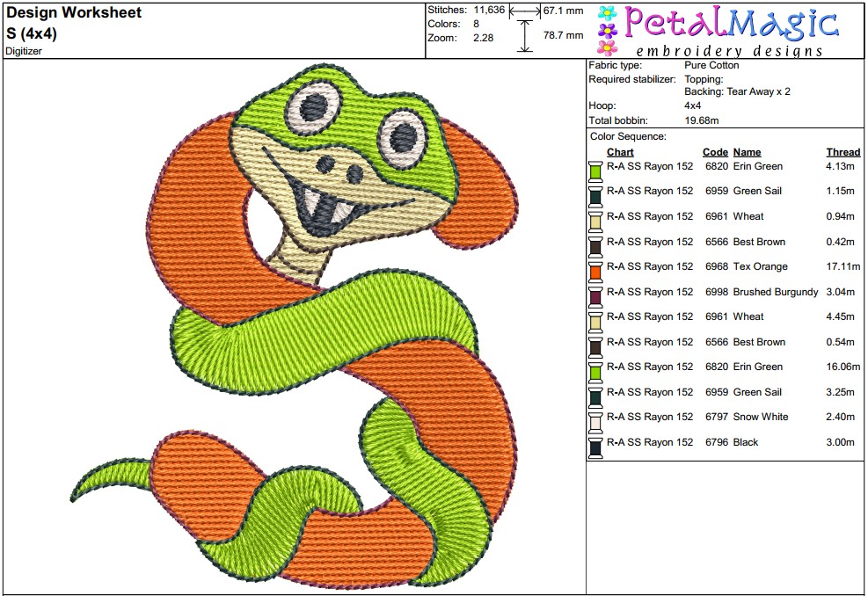Click the horizontal width dimension arrow icon
The width and height of the screenshot is (868, 596).
point(525,11)
